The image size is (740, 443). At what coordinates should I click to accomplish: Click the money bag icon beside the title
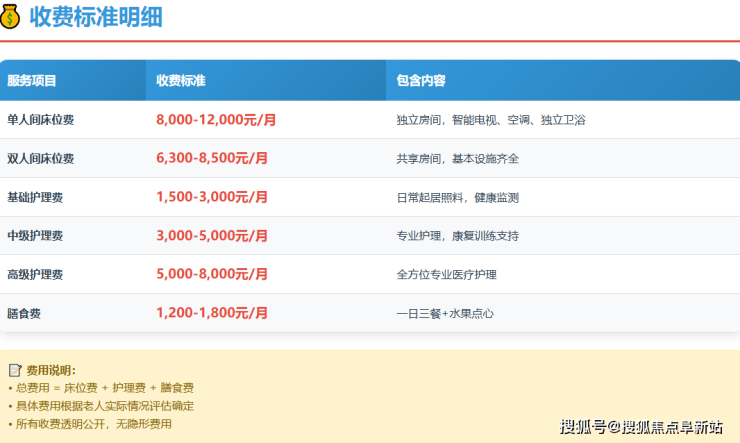click(x=12, y=17)
